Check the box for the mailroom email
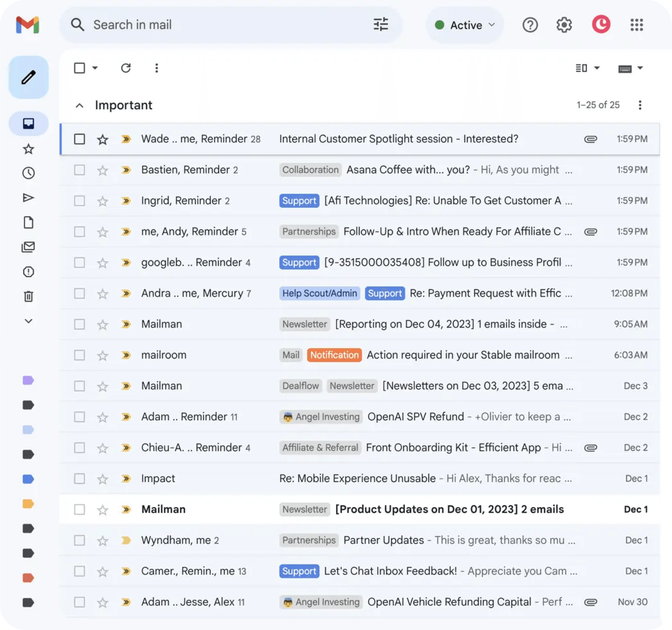This screenshot has width=672, height=630. [79, 355]
